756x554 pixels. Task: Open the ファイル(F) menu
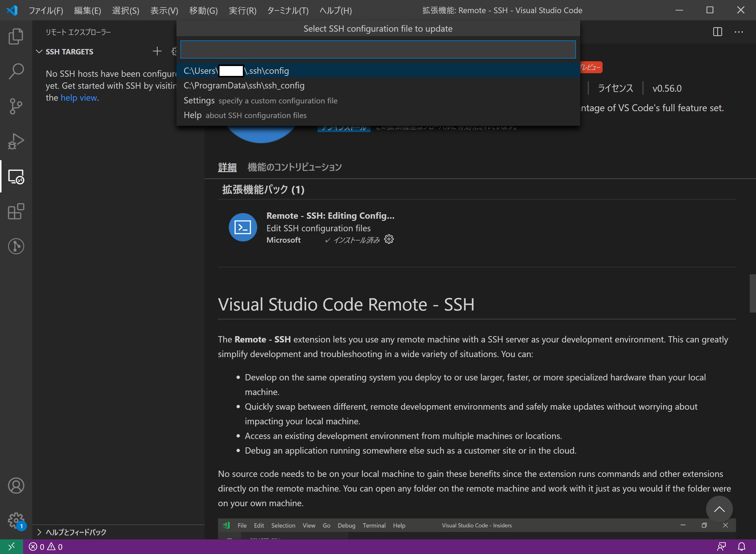coord(46,10)
